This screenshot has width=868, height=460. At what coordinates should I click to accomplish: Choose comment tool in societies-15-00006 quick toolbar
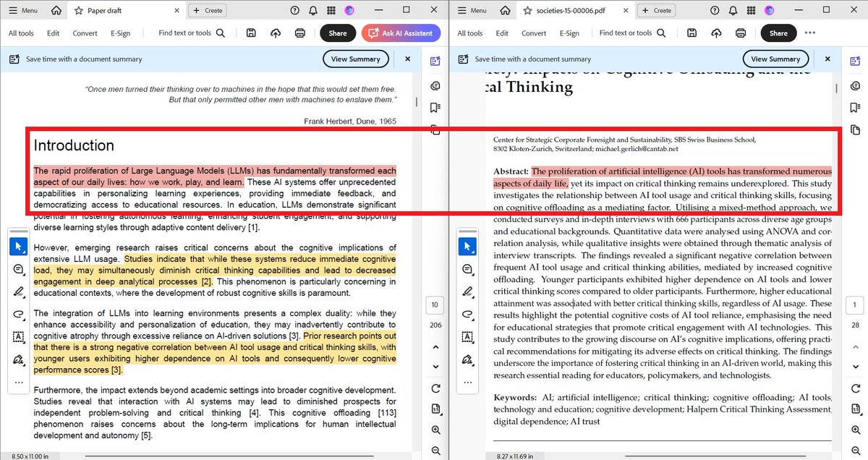[x=467, y=269]
